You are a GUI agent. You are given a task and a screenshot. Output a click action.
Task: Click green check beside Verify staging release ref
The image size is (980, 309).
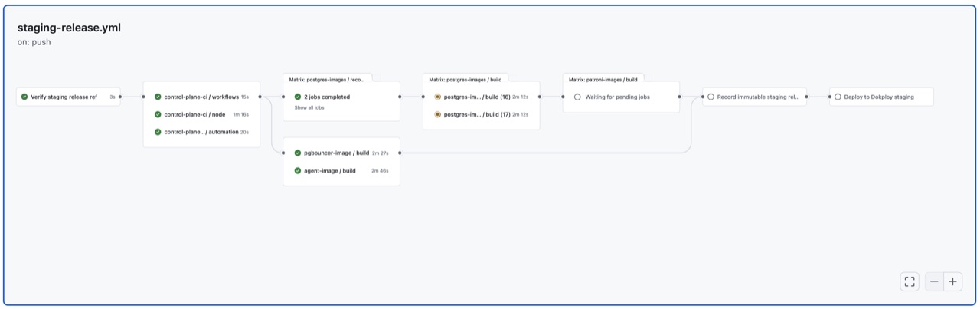(x=24, y=97)
